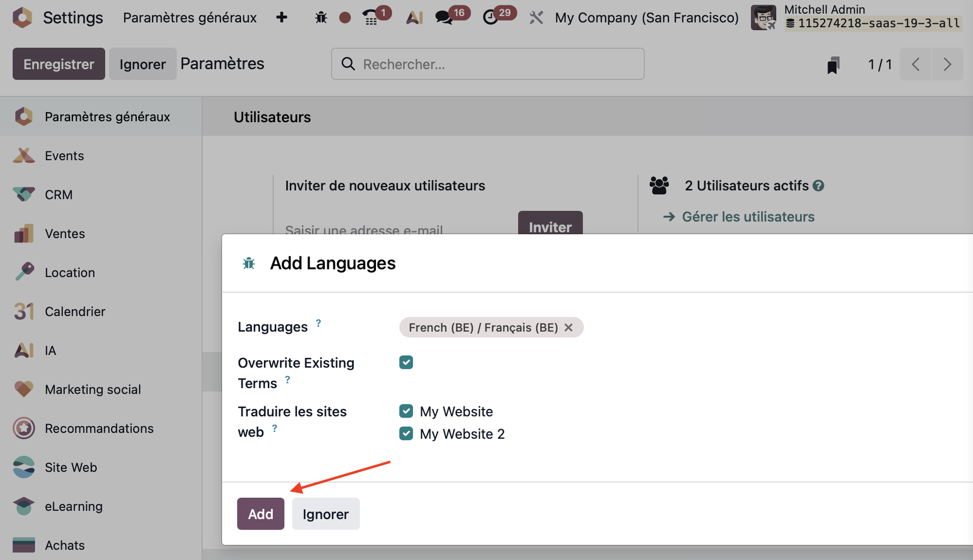Open the Paramètres généraux top menu

(190, 18)
